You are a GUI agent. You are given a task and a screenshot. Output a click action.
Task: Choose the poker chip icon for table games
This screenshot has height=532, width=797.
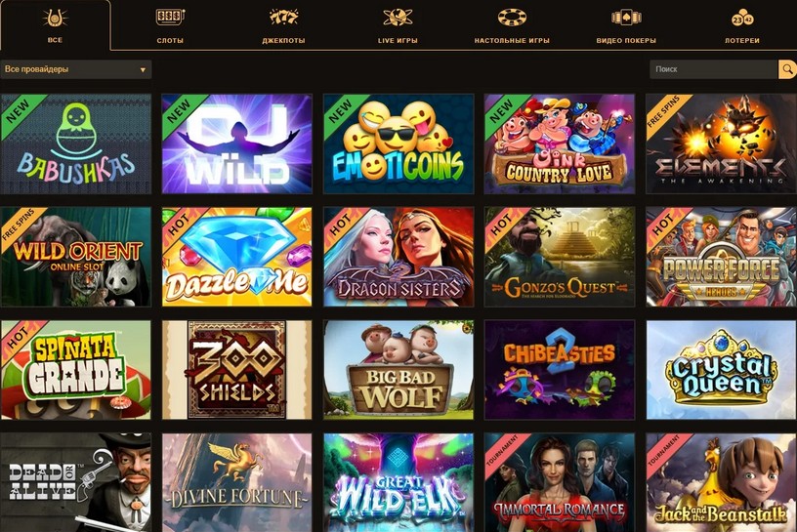[512, 18]
